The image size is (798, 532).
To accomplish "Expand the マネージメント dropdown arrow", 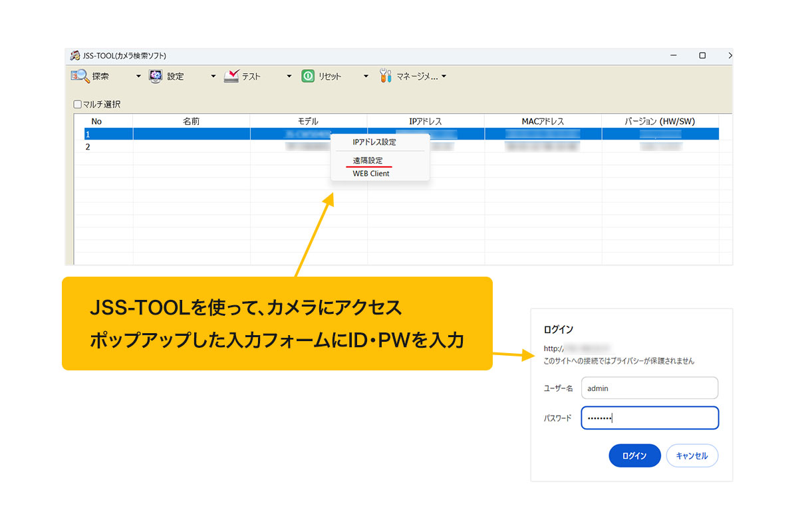I will click(444, 76).
